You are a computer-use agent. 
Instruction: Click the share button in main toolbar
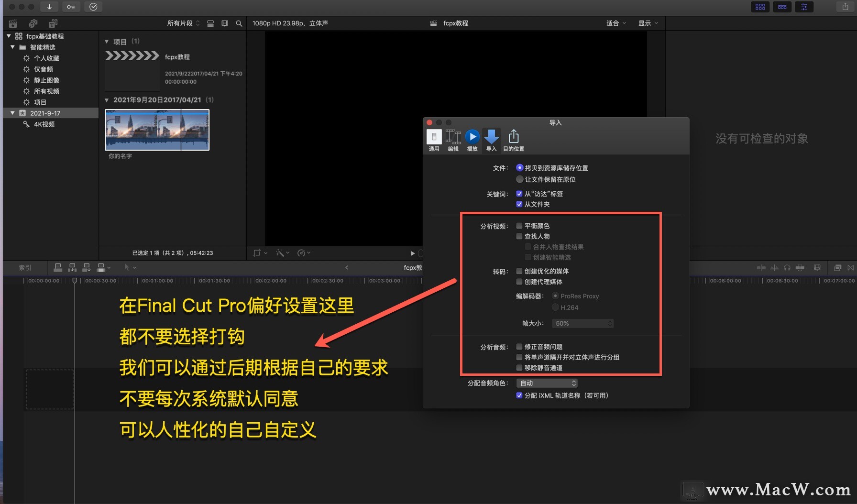tap(846, 7)
